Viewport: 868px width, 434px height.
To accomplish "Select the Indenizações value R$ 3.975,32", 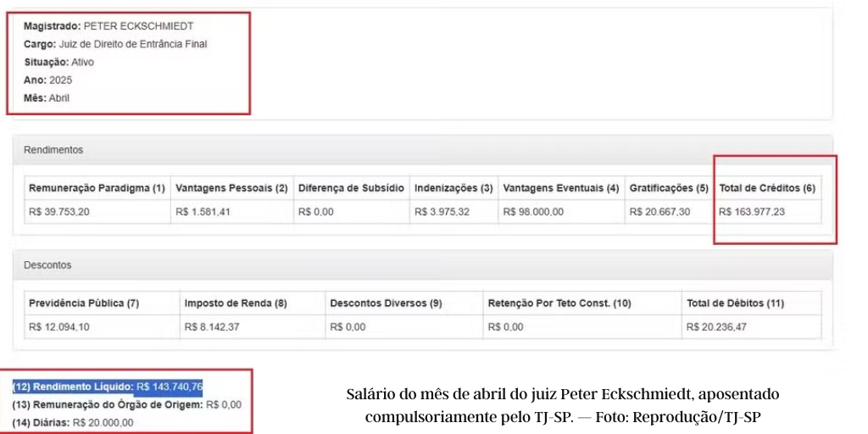I will click(x=442, y=212).
